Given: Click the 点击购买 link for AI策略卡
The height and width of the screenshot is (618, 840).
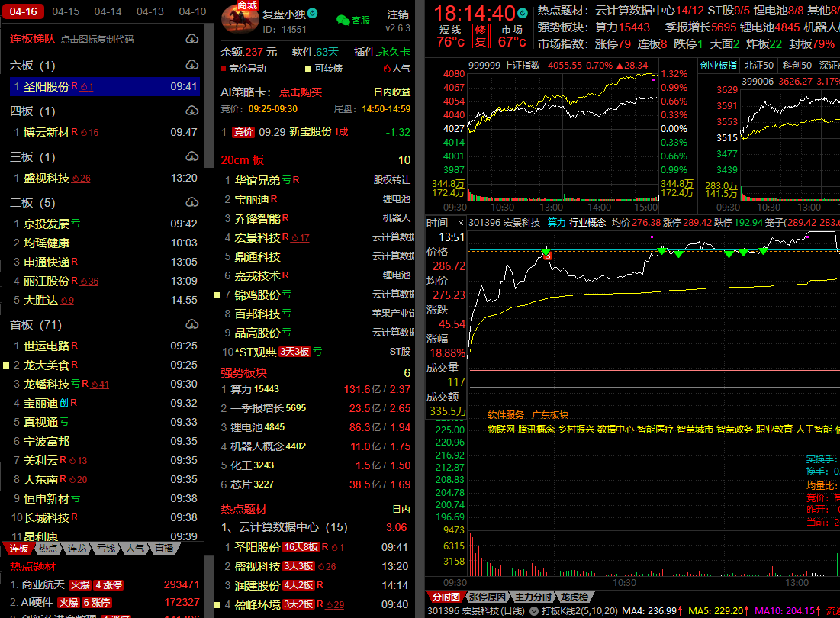Looking at the screenshot, I should click(x=301, y=92).
